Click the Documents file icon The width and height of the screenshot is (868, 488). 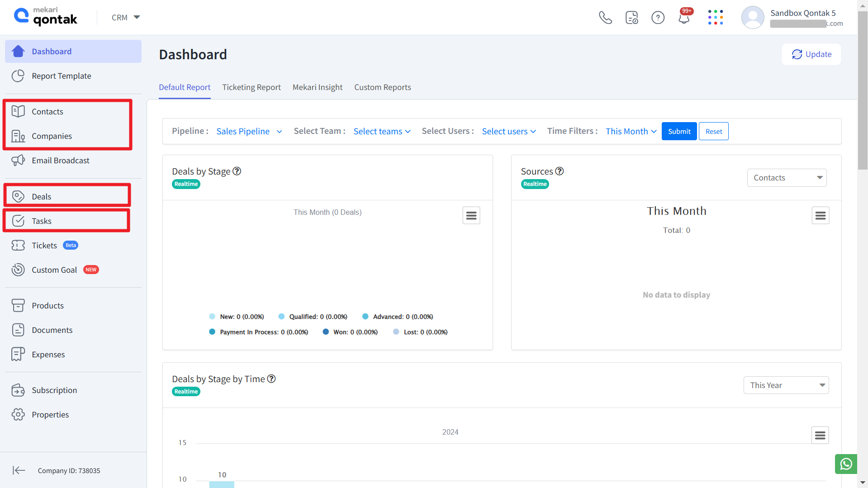pyautogui.click(x=18, y=330)
